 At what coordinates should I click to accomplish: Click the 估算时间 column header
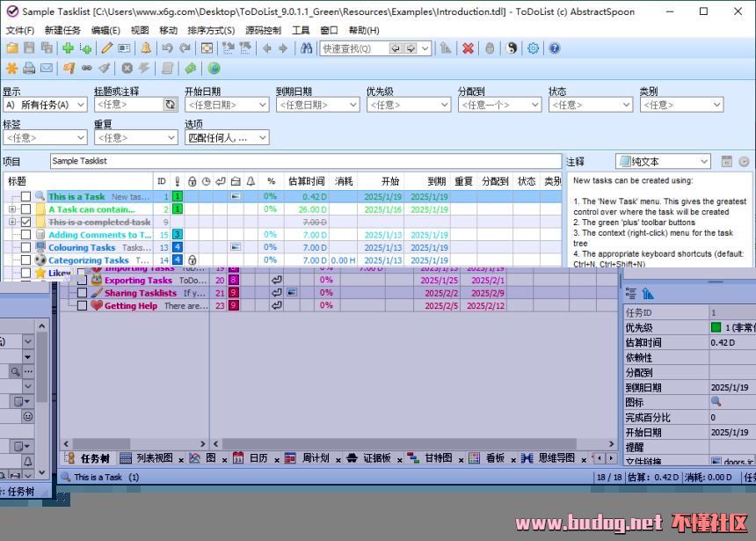(x=306, y=181)
